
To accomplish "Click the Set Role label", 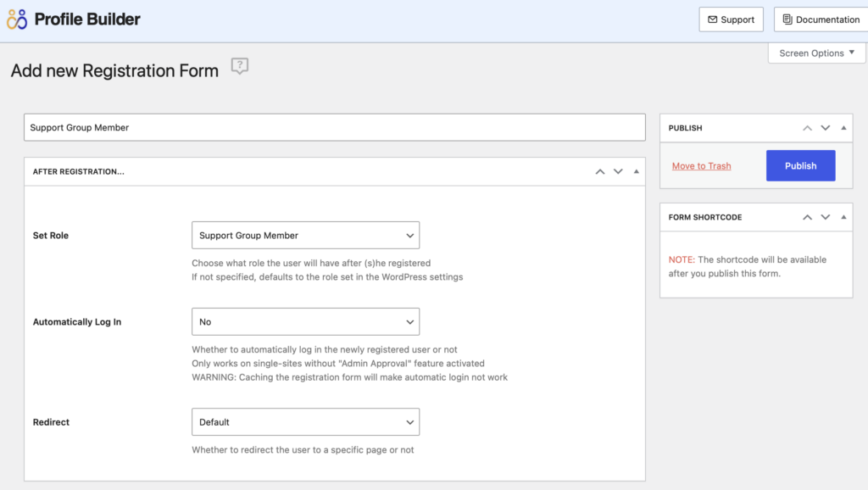I will pos(51,236).
